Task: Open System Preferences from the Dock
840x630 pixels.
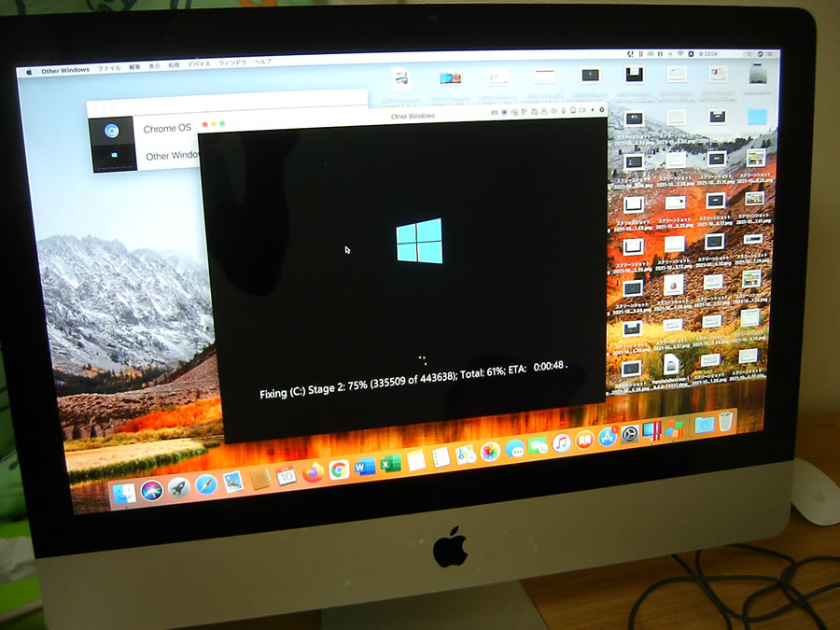Action: 629,434
